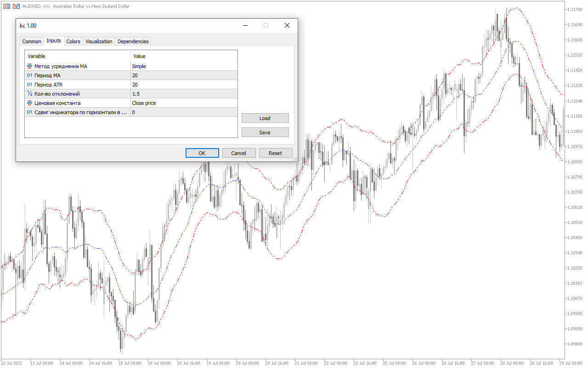Load saved input parameters
The image size is (588, 368).
265,118
